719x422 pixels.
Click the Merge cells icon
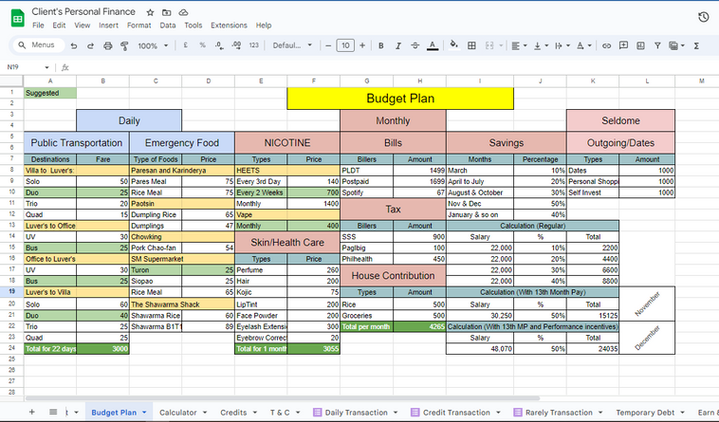(x=489, y=45)
